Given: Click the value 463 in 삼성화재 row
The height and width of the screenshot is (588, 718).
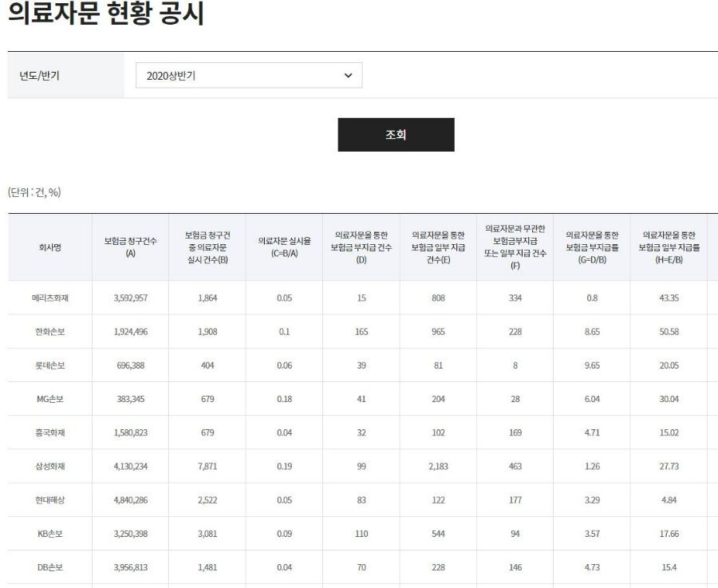Looking at the screenshot, I should coord(515,466).
